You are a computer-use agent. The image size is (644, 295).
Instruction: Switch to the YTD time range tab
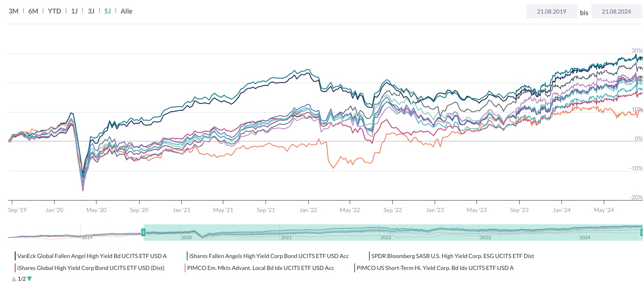pyautogui.click(x=53, y=11)
